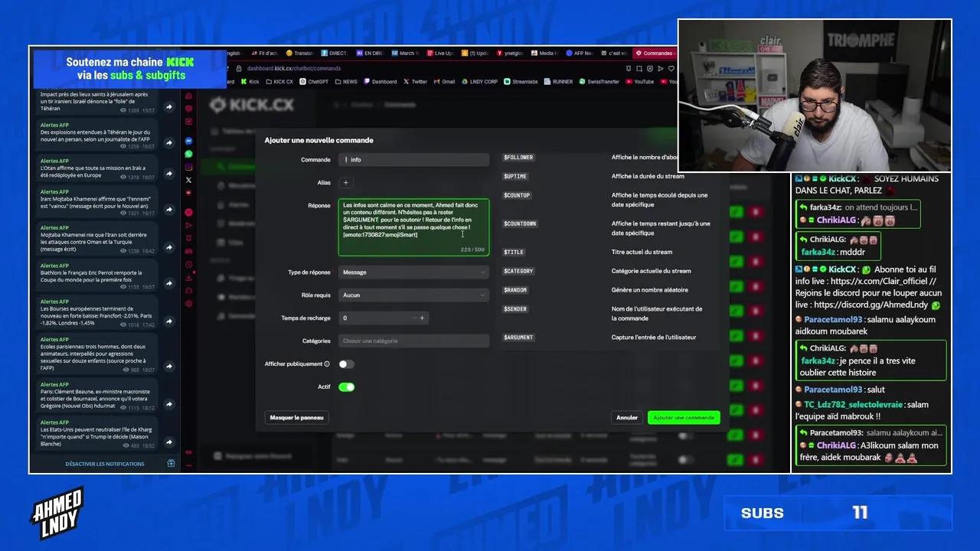This screenshot has width=980, height=551.
Task: Open the Rôle requis dropdown
Action: click(x=413, y=295)
